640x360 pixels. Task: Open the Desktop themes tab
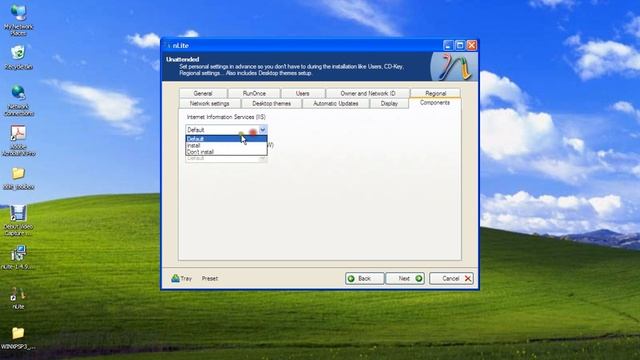271,104
